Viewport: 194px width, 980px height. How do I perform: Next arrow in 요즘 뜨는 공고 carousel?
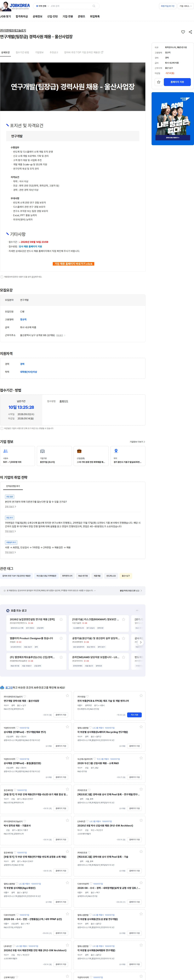[x=141, y=642]
